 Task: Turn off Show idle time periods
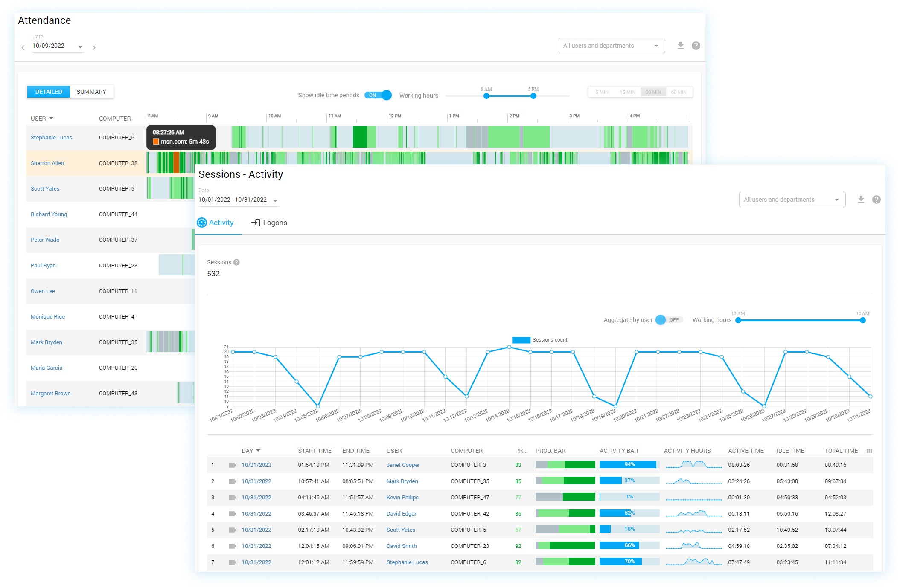coord(378,95)
